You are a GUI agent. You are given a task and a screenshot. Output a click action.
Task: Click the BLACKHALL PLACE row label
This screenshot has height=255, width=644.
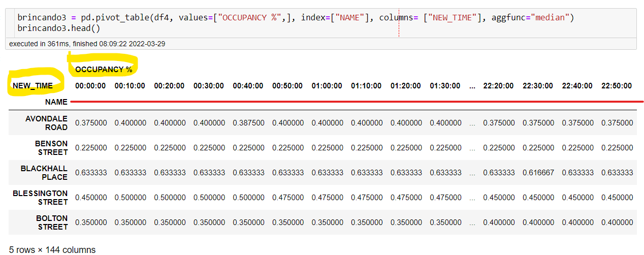44,173
